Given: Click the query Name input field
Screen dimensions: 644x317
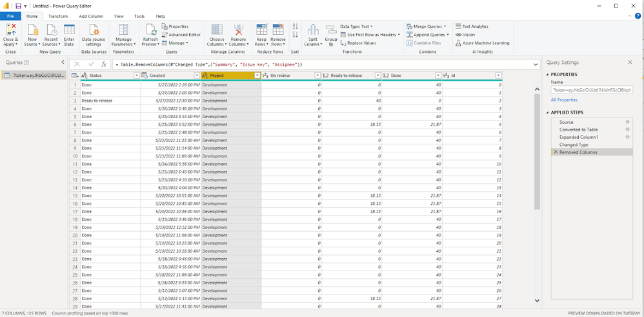Looking at the screenshot, I should pyautogui.click(x=592, y=90).
